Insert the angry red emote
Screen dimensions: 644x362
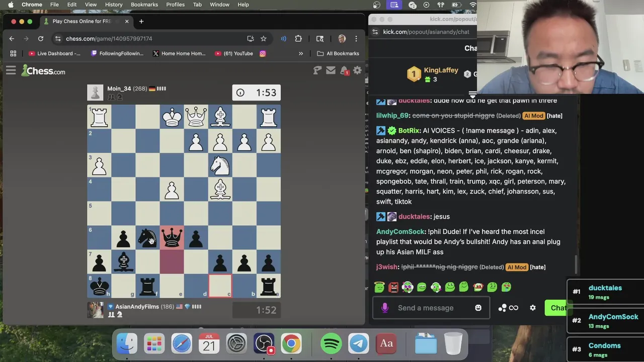(393, 287)
